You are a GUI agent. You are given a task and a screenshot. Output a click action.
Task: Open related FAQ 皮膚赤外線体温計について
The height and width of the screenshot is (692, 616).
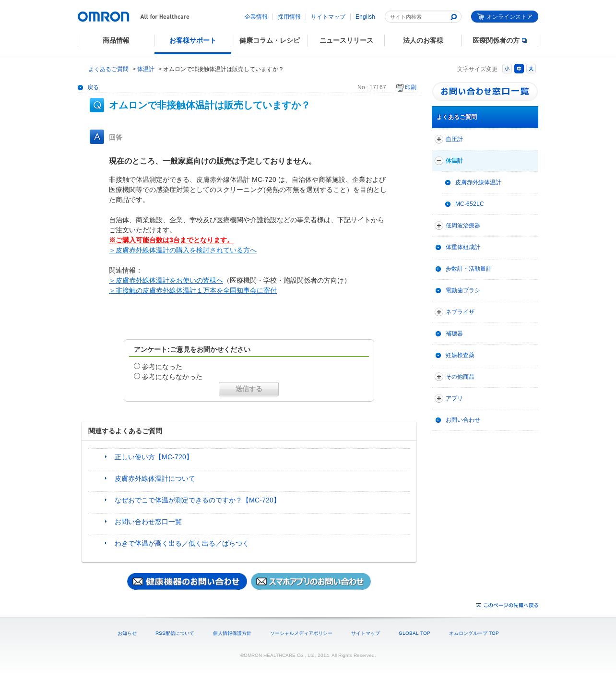click(155, 478)
